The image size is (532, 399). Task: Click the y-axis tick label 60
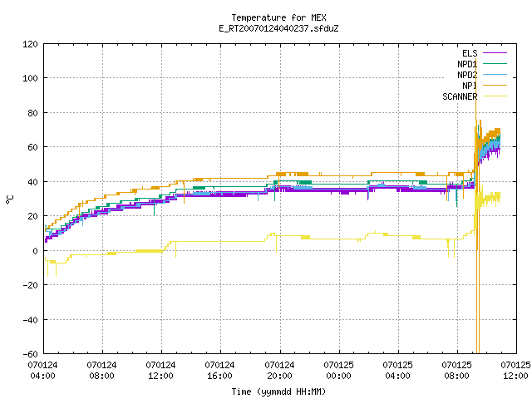[x=32, y=147]
